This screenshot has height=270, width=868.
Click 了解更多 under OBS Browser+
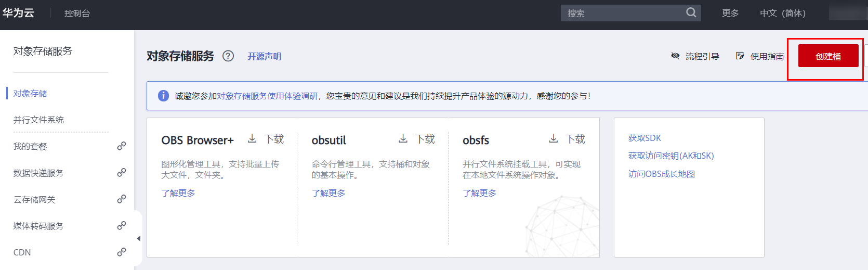(x=178, y=193)
